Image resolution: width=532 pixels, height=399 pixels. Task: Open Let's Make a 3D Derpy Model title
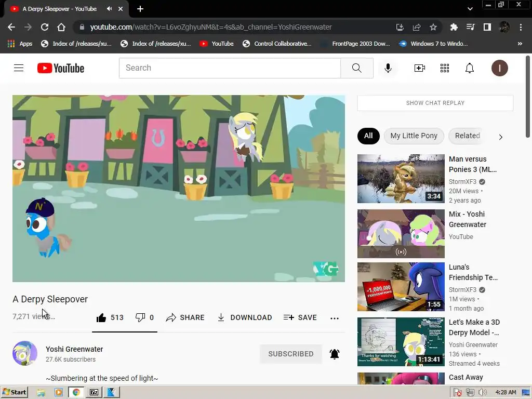pos(474,327)
